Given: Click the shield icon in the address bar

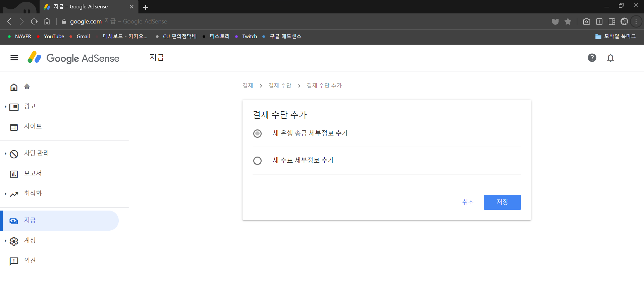Looking at the screenshot, I should [555, 21].
